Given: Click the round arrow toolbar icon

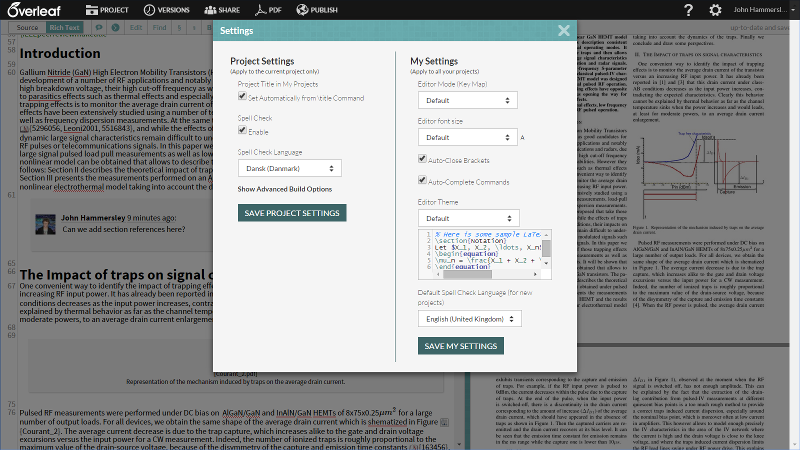Looking at the screenshot, I should tap(115, 28).
